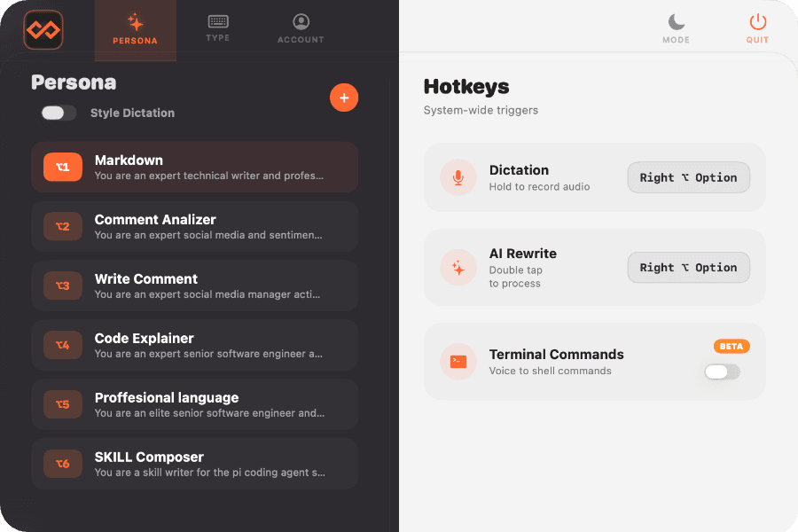This screenshot has height=532, width=798.
Task: Click the Persona panel heading
Action: [74, 82]
